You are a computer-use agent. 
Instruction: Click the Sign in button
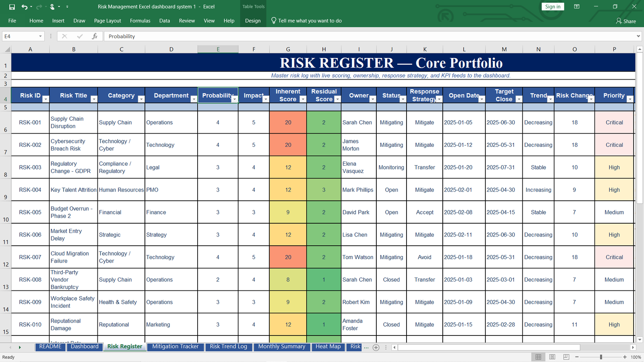click(x=553, y=6)
